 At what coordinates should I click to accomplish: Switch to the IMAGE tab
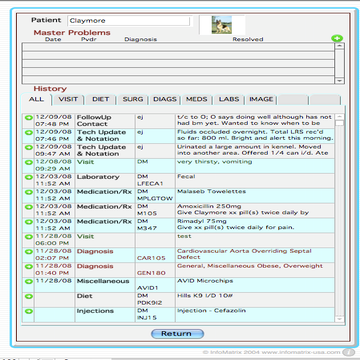[x=261, y=99]
